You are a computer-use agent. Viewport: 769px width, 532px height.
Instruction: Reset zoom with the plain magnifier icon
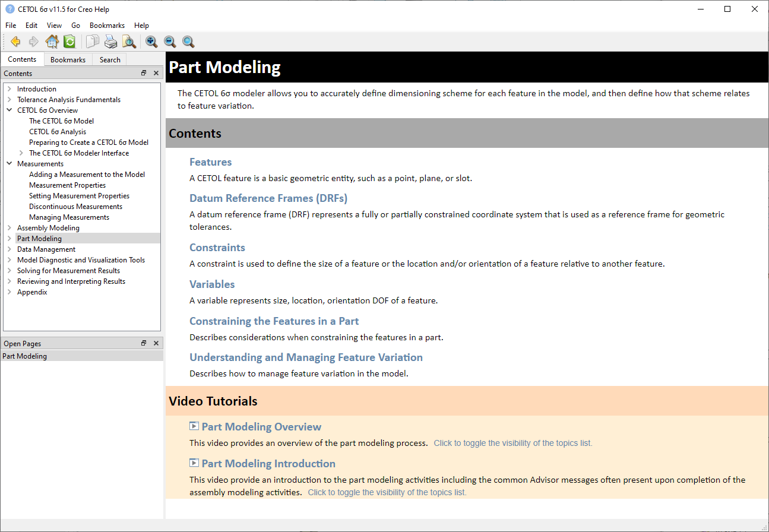pos(188,42)
